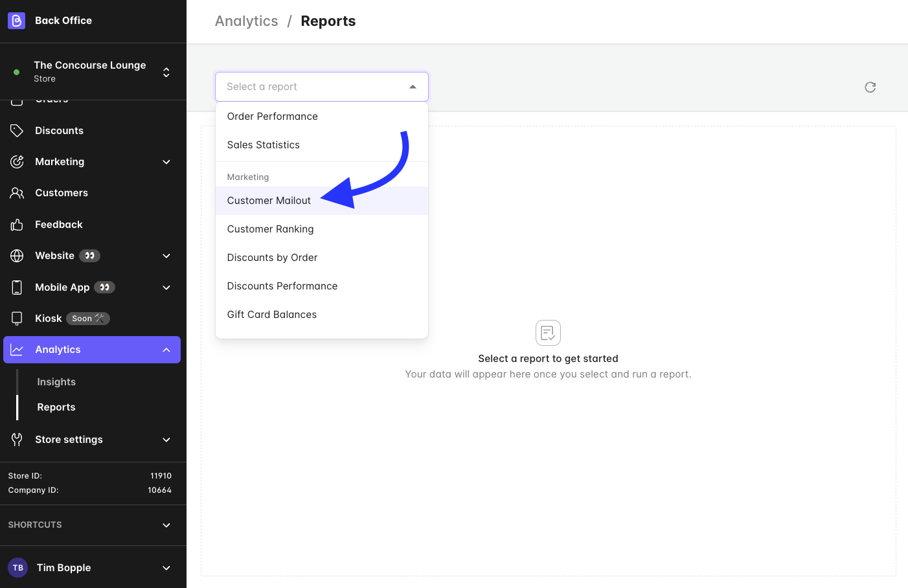This screenshot has width=908, height=588.
Task: Select Customer Mailout report option
Action: point(269,201)
